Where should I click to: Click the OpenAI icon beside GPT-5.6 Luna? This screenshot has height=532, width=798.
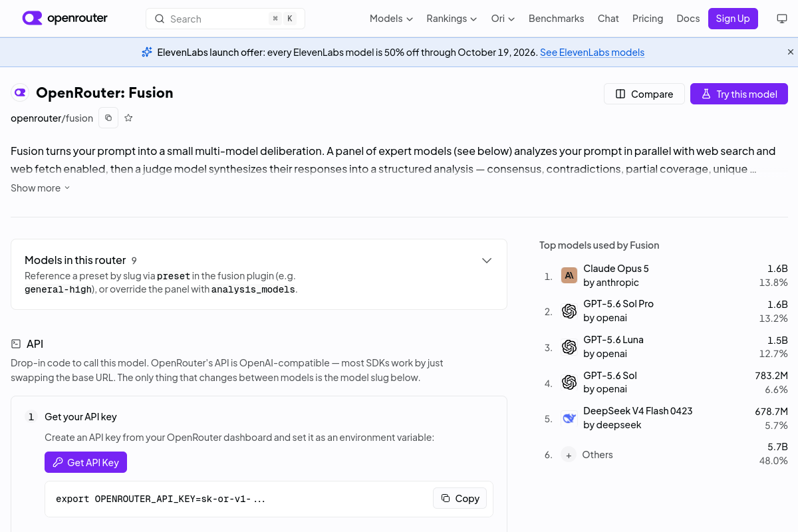(x=569, y=347)
